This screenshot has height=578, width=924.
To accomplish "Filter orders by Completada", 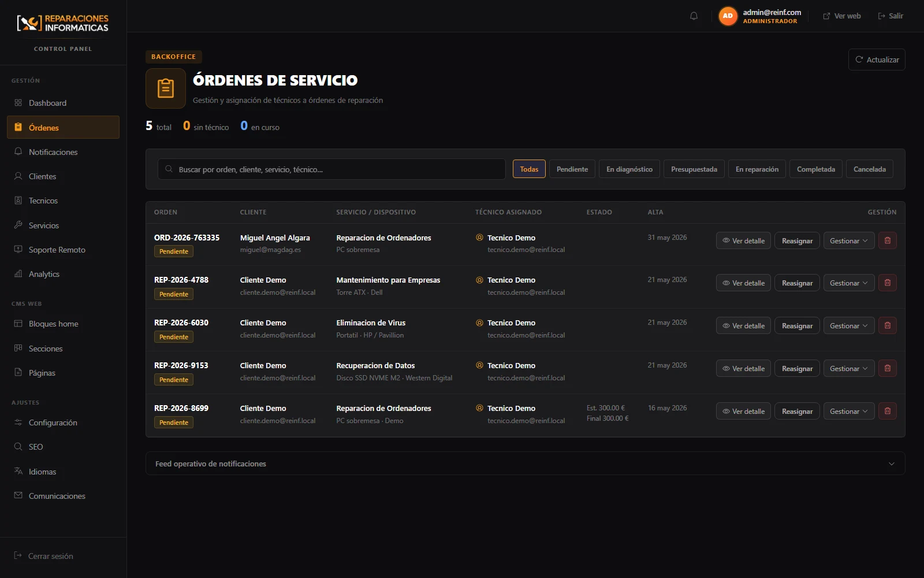I will tap(816, 169).
